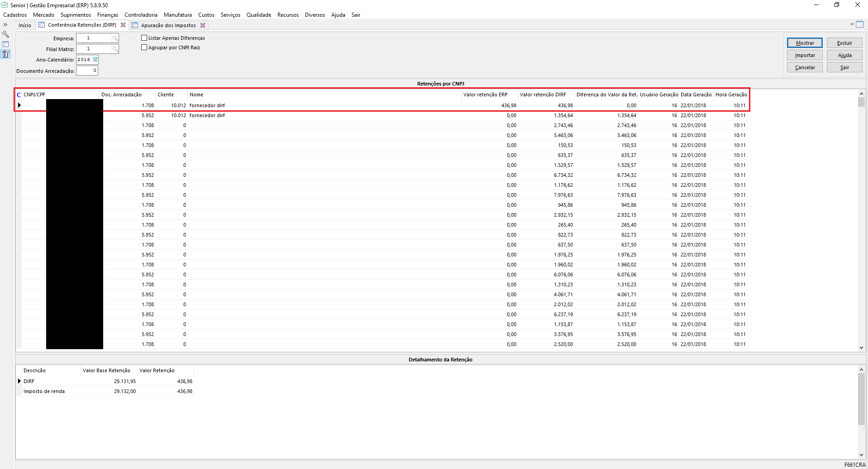Close the Apuração dos Impostos tab
The image size is (868, 469).
(x=203, y=25)
